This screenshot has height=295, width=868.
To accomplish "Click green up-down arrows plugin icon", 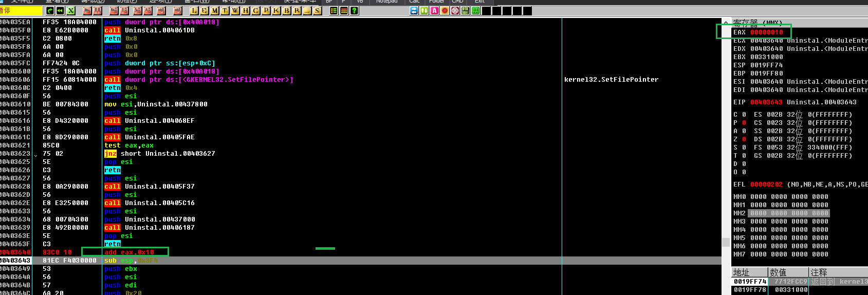I will pos(424,10).
